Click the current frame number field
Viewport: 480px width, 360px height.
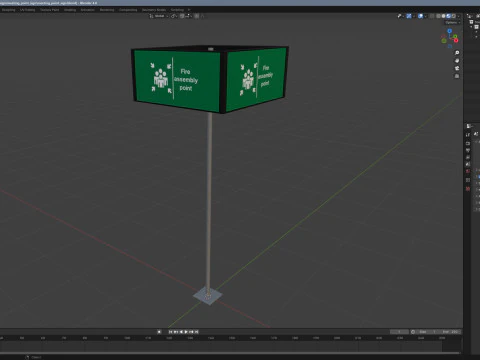click(399, 332)
